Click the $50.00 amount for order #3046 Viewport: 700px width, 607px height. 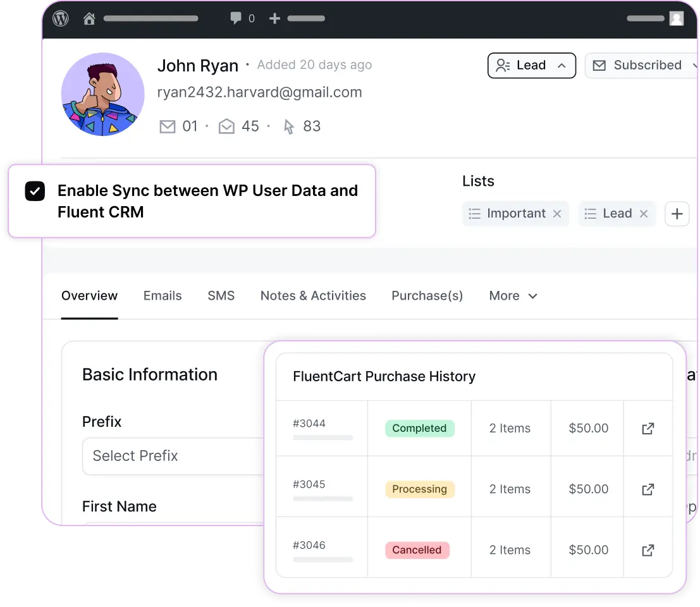[x=589, y=550]
